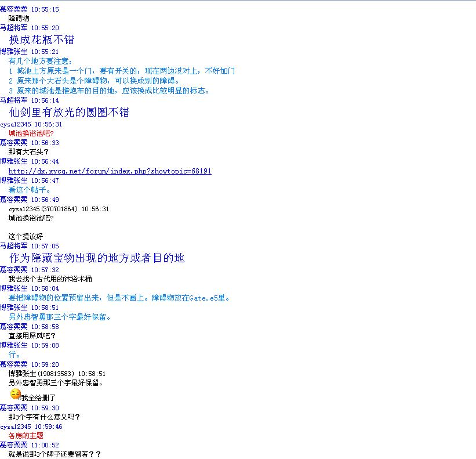The image size is (476, 459).
Task: Click quoted header 博雅张生(190813583) 10:58:51
Action: tap(57, 374)
